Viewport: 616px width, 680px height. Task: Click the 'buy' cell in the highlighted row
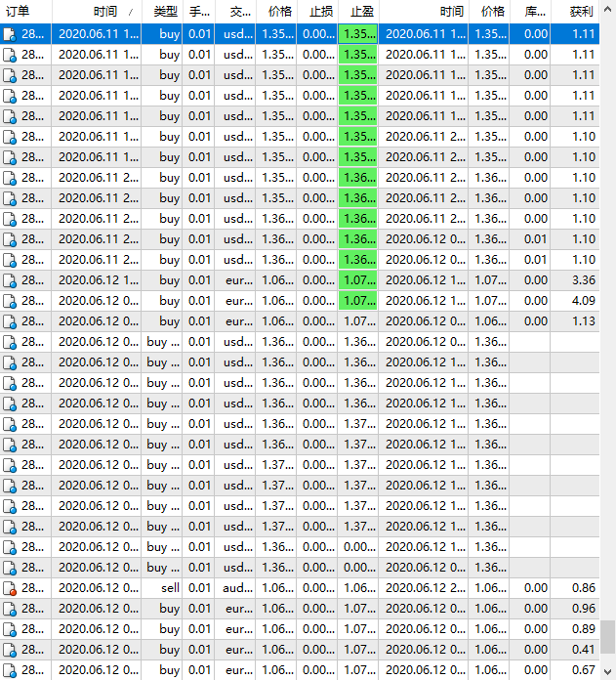162,34
